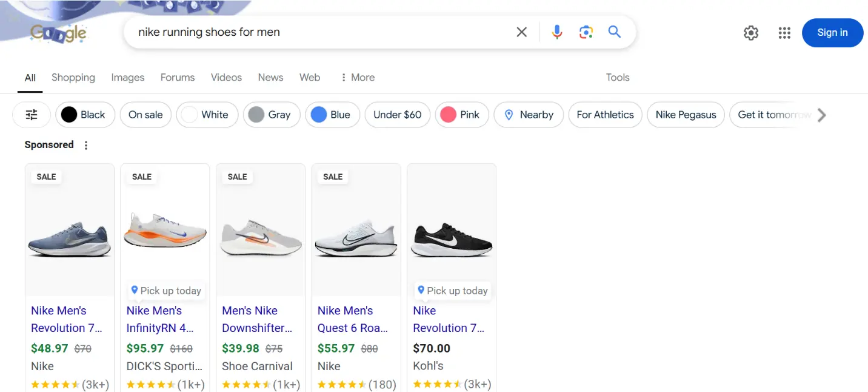This screenshot has width=868, height=392.
Task: Switch to the Shopping tab
Action: pos(73,78)
